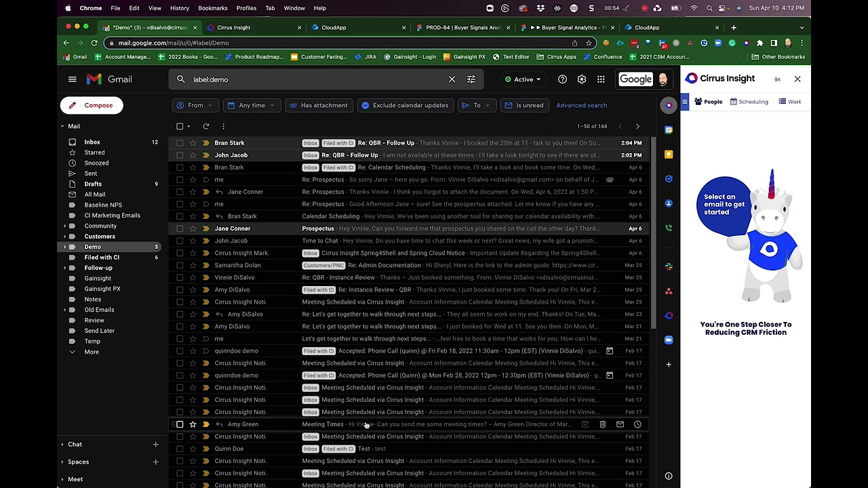Expand the Spaces section
The height and width of the screenshot is (488, 868).
(62, 462)
